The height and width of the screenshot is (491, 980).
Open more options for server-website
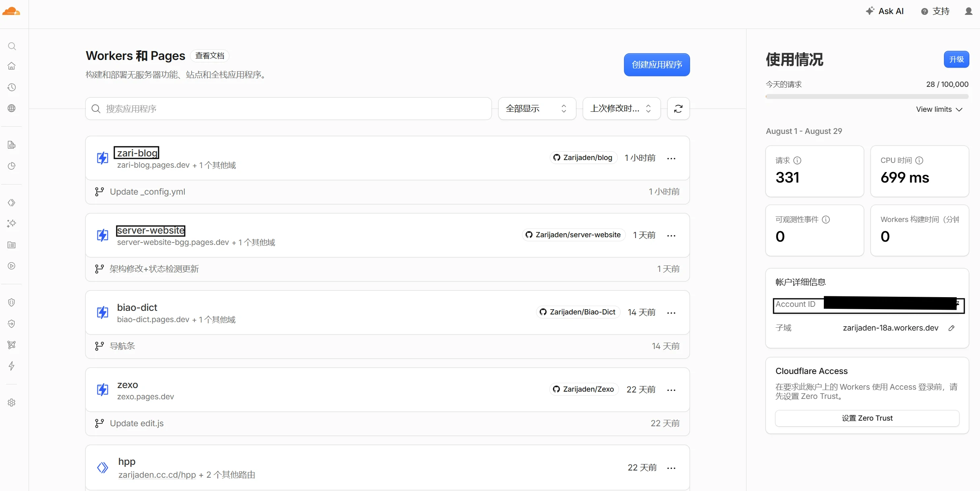click(671, 236)
